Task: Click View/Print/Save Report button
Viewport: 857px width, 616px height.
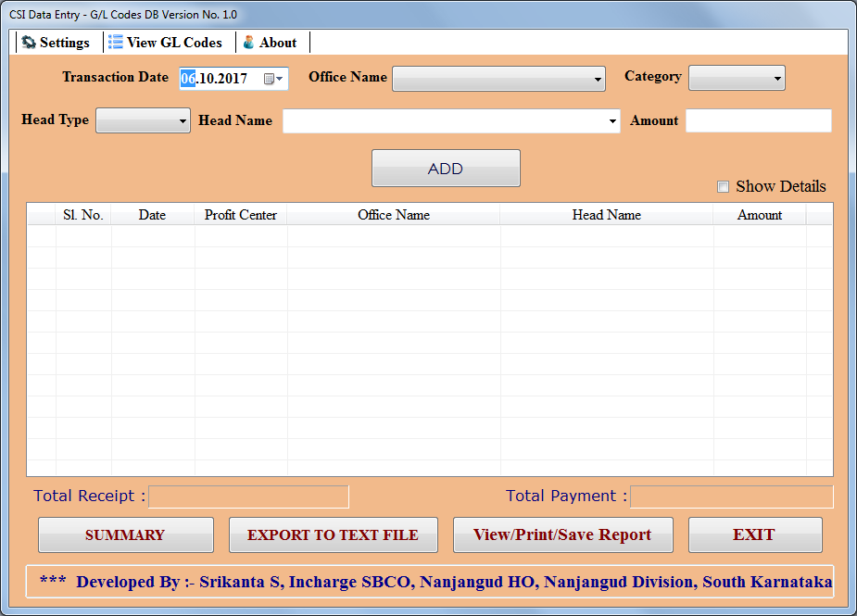Action: [562, 534]
